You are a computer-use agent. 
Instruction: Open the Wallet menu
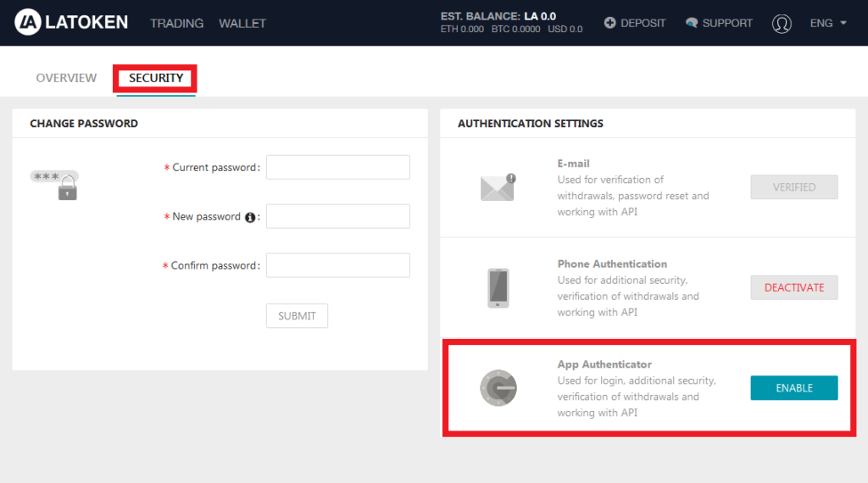(x=242, y=24)
